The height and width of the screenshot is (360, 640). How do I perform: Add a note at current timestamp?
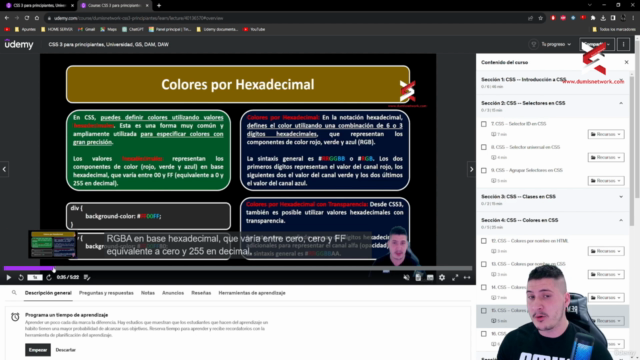coord(87,278)
